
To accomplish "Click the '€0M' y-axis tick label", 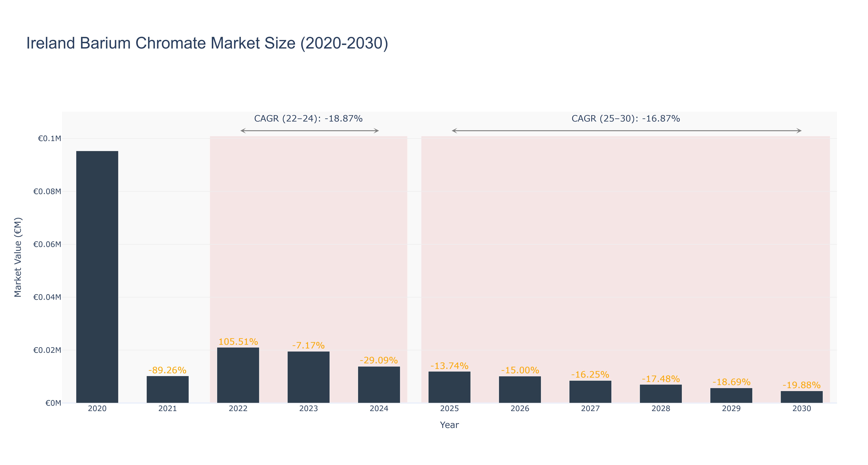I will (53, 403).
